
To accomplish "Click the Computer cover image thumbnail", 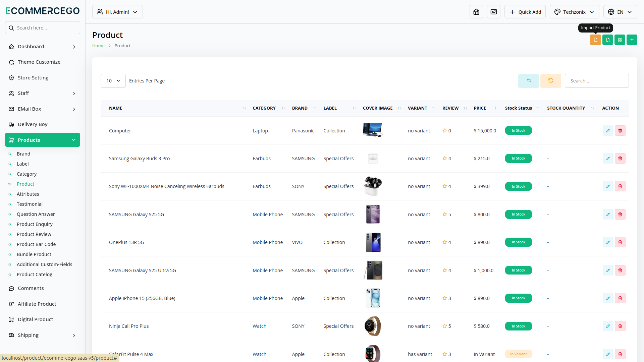I will point(373,130).
